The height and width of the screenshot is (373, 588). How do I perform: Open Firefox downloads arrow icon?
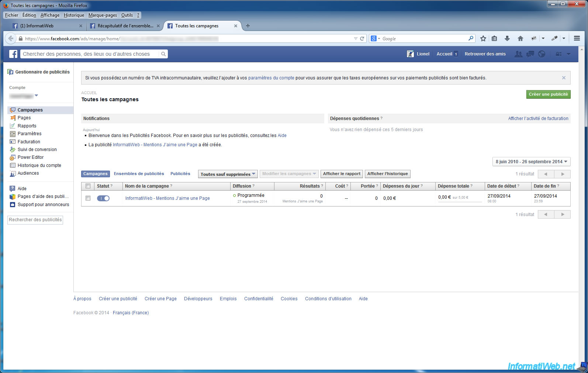tap(507, 38)
